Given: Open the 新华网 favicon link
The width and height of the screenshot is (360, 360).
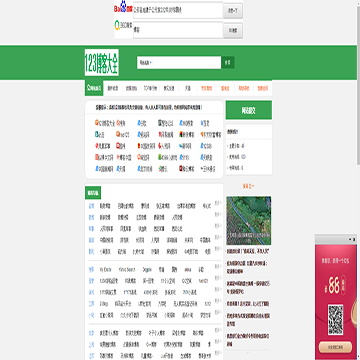Looking at the screenshot, I should tap(186, 146).
